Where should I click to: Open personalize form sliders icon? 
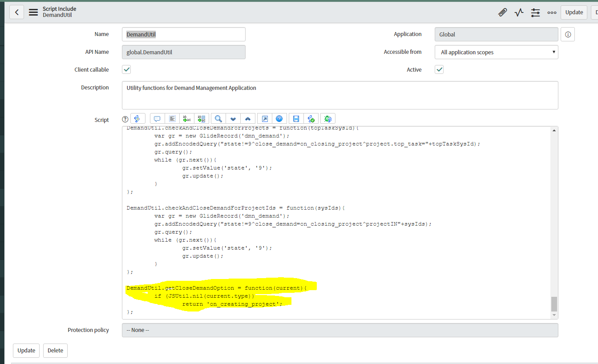tap(535, 12)
